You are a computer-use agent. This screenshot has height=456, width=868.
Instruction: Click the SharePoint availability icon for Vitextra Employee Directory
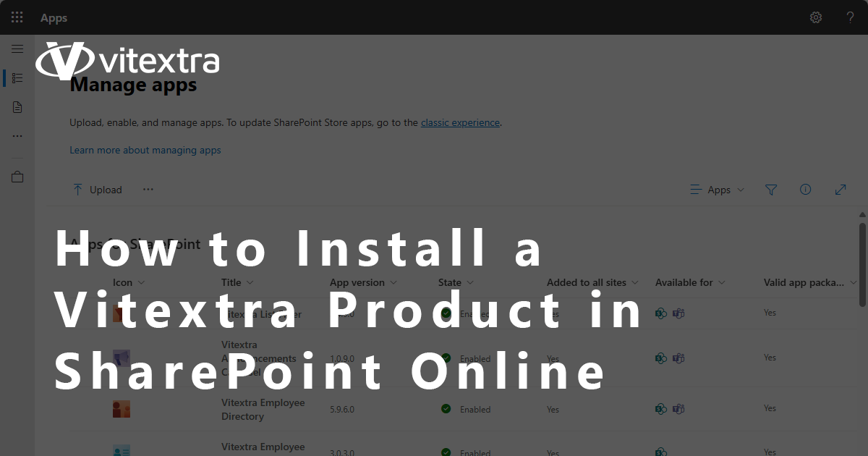660,409
